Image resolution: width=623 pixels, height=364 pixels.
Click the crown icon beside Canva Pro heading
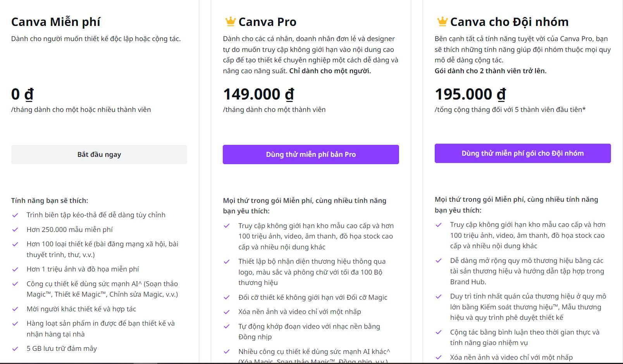(x=229, y=22)
